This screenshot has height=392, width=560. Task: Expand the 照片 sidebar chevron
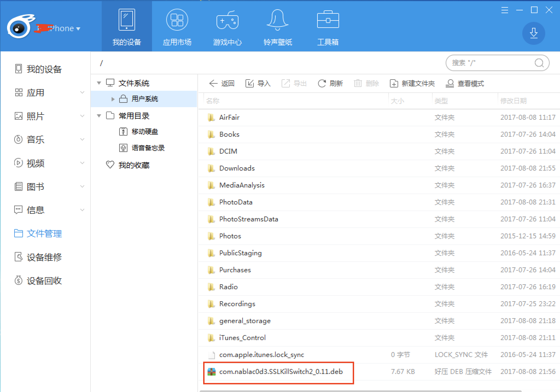pos(82,116)
